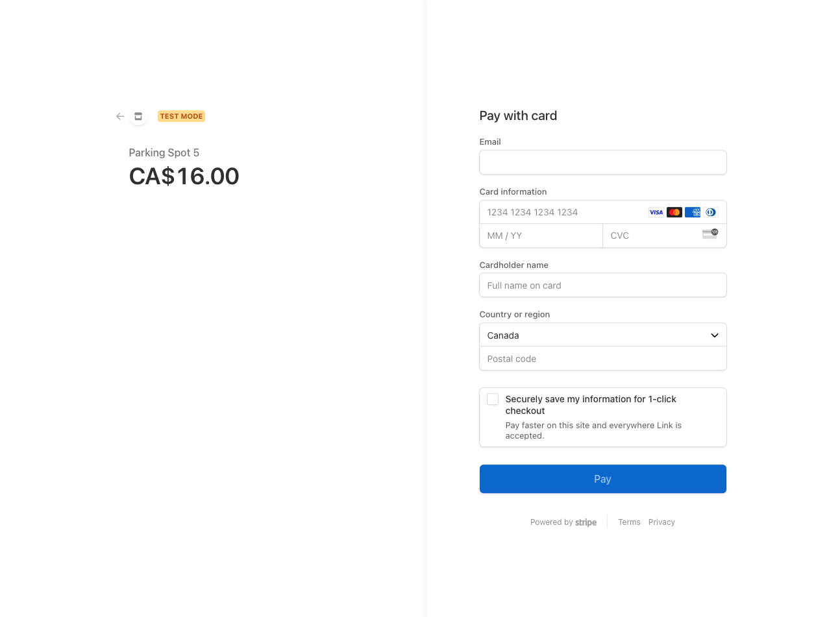Click the TEST MODE badge

[181, 117]
